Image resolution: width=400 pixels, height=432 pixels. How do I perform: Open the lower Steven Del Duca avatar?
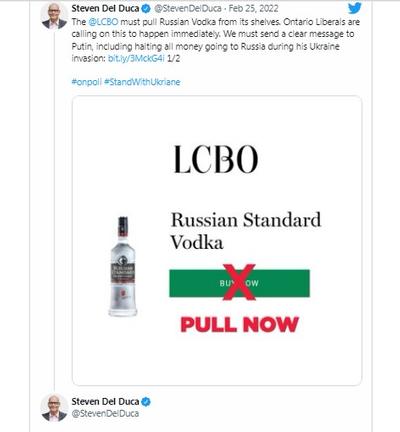[54, 408]
